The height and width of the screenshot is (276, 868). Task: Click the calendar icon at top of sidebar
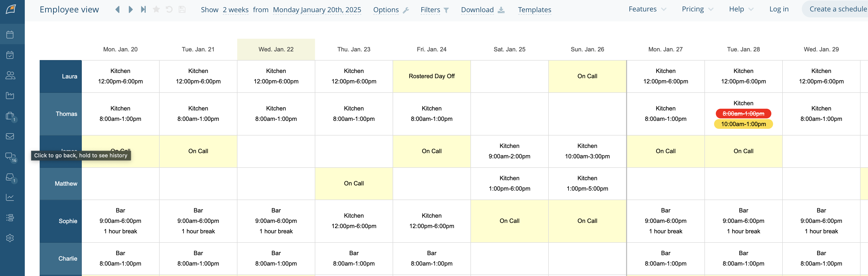[10, 34]
